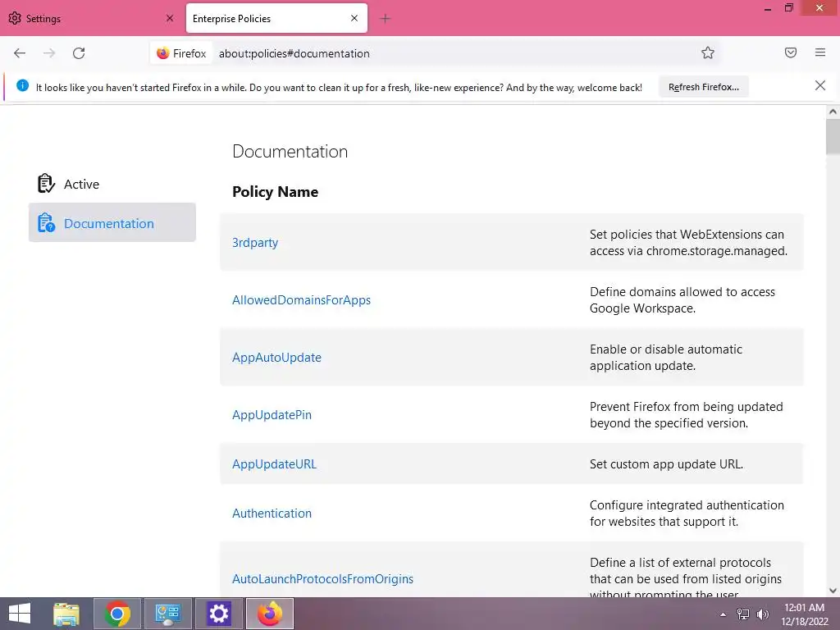Open the AutoLaunchProtocolsFromOrigins policy link
The height and width of the screenshot is (630, 840).
tap(322, 579)
